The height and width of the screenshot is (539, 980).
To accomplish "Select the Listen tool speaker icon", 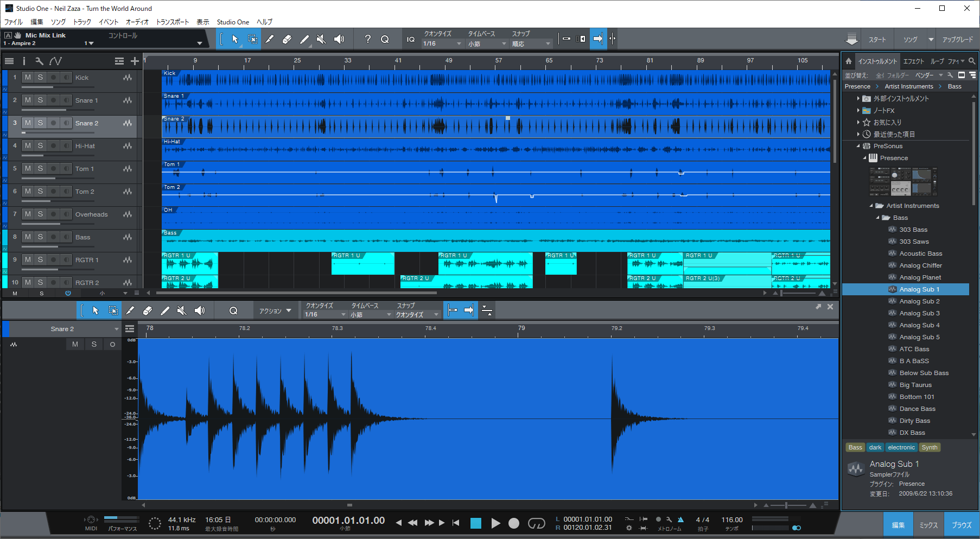I will click(x=340, y=39).
